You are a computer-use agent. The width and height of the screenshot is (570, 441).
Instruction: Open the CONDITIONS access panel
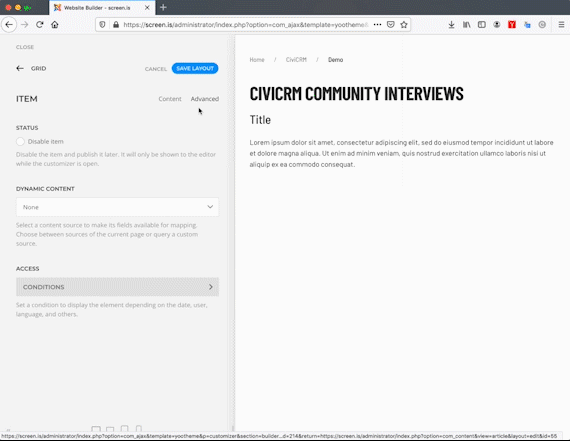tap(117, 287)
